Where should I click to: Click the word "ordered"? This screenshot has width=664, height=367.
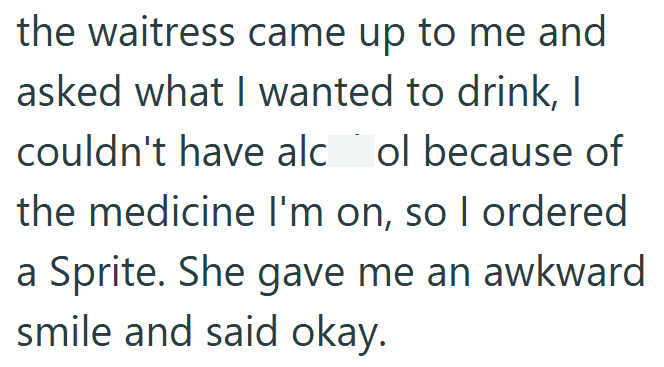pyautogui.click(x=554, y=212)
